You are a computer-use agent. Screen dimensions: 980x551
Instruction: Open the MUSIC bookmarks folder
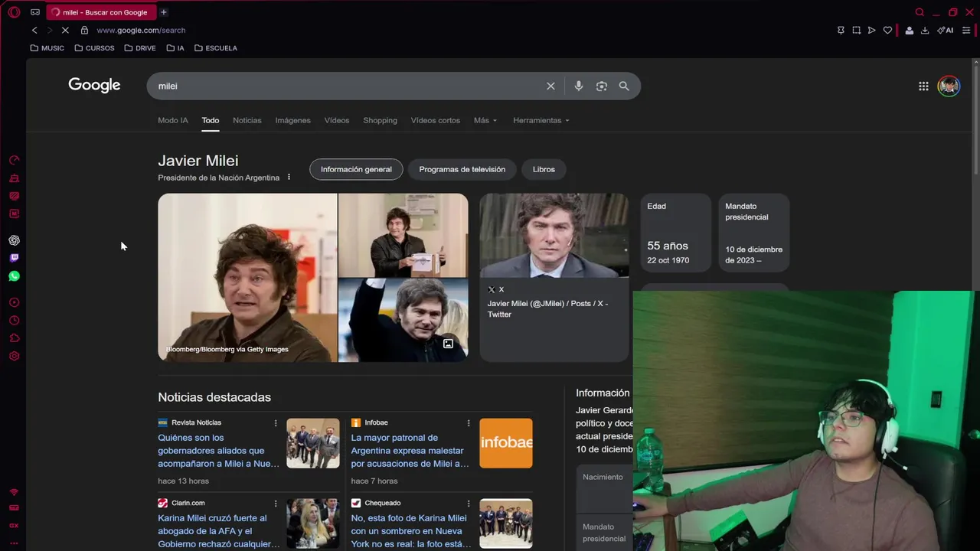coord(47,47)
